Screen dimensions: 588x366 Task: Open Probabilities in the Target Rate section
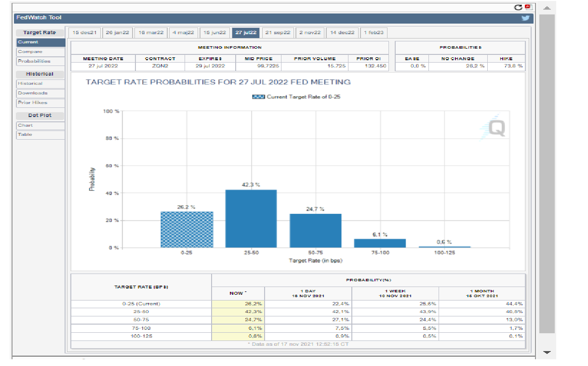tap(40, 61)
